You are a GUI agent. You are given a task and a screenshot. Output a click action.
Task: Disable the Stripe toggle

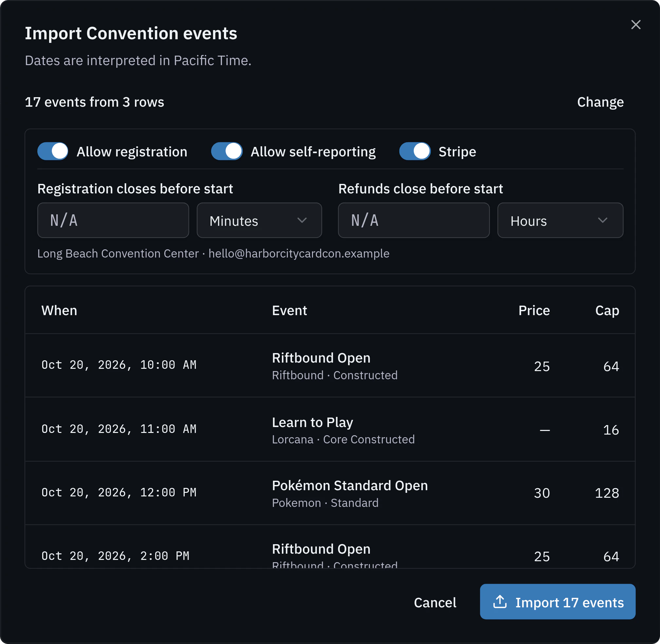click(414, 151)
